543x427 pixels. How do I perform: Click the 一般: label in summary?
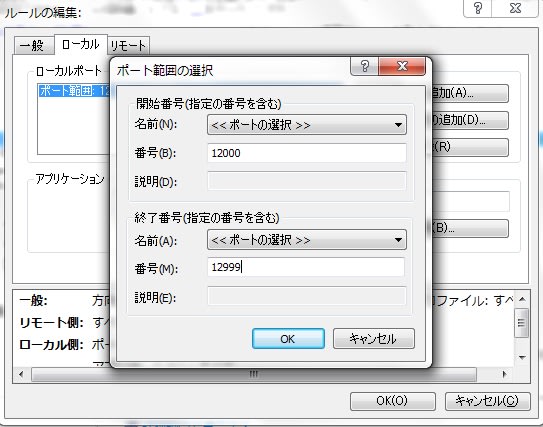(x=34, y=301)
